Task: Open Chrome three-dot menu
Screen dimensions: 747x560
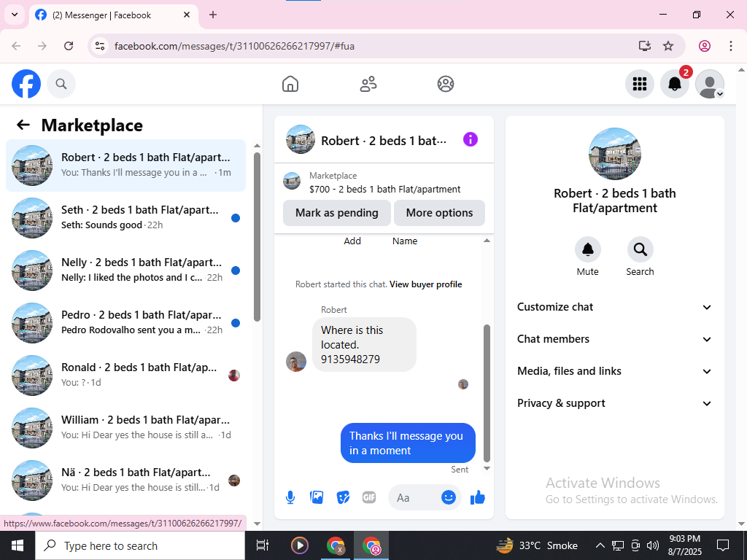Action: point(730,46)
